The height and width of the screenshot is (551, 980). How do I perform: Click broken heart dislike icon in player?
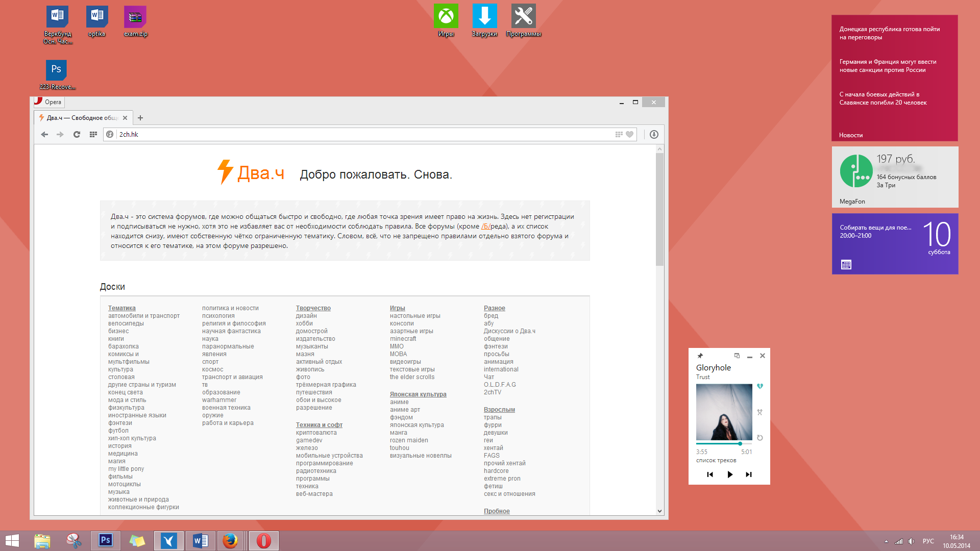pyautogui.click(x=759, y=387)
